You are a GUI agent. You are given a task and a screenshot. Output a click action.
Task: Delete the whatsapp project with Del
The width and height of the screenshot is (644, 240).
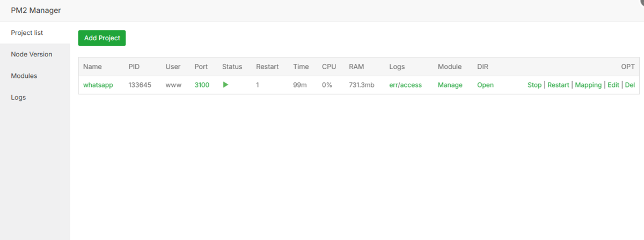(x=630, y=85)
